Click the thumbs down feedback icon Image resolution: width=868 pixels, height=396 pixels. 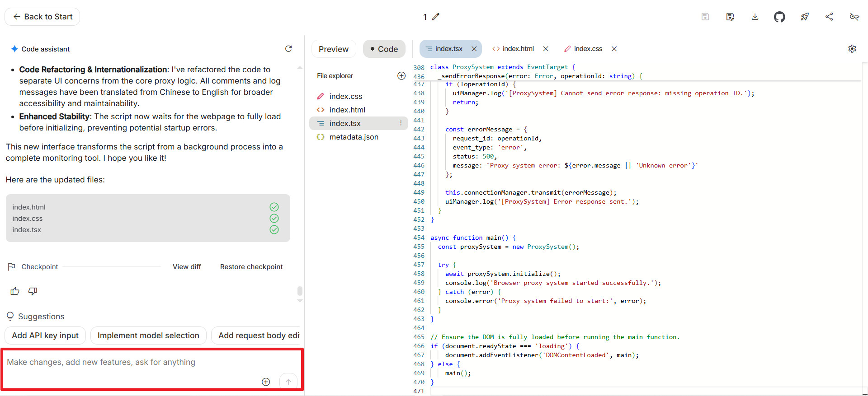pos(33,291)
